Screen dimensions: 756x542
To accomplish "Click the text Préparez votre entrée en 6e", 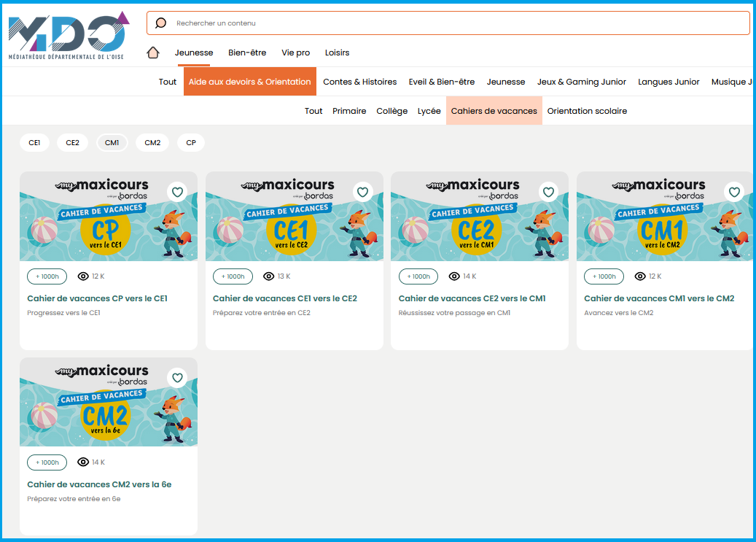I will tap(74, 498).
